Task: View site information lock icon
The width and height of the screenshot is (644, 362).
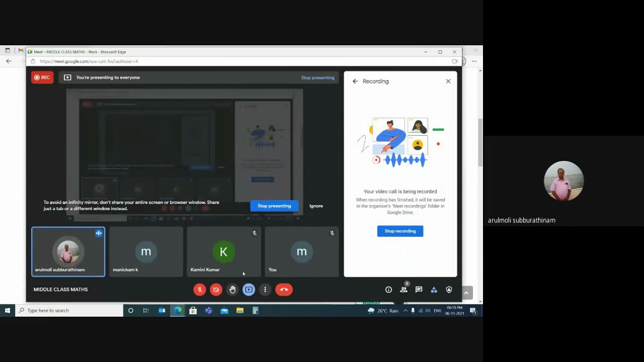Action: (x=33, y=61)
